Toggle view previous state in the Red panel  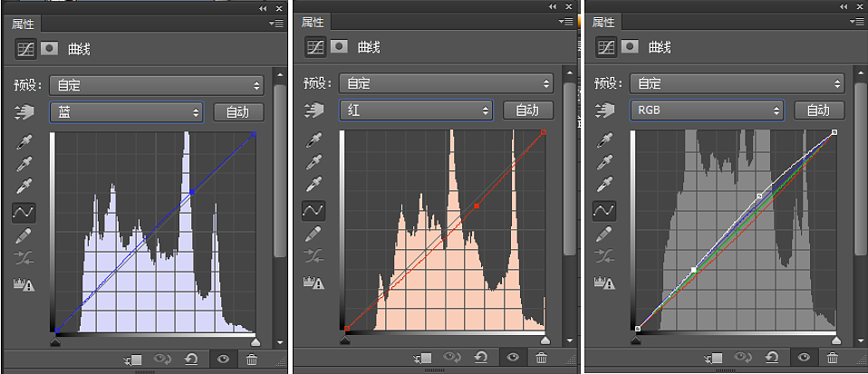point(454,358)
